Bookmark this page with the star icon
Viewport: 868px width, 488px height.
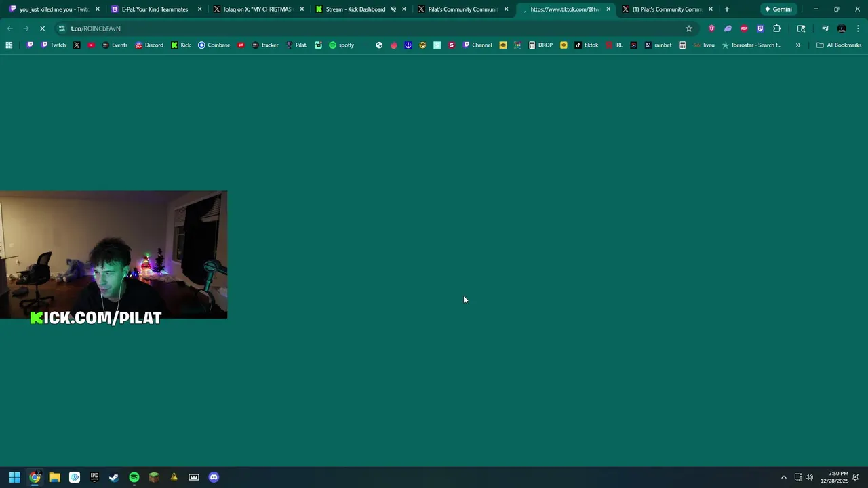coord(689,28)
